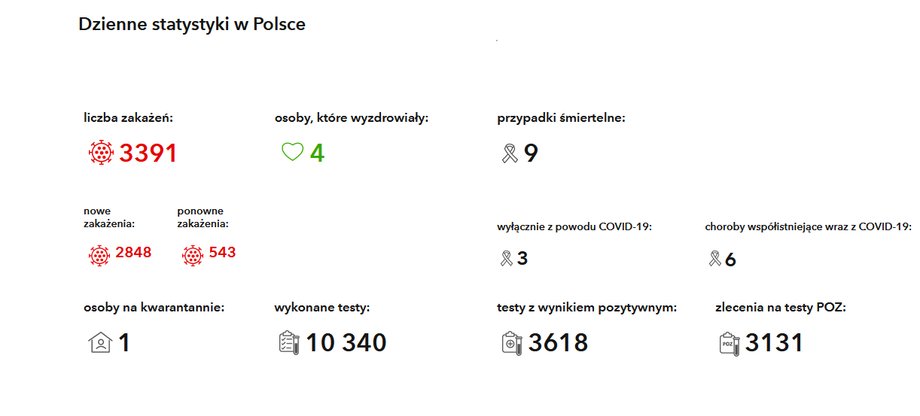Viewport: 920px width, 416px height.
Task: Select the 10 340 tests performed number
Action: pos(346,343)
